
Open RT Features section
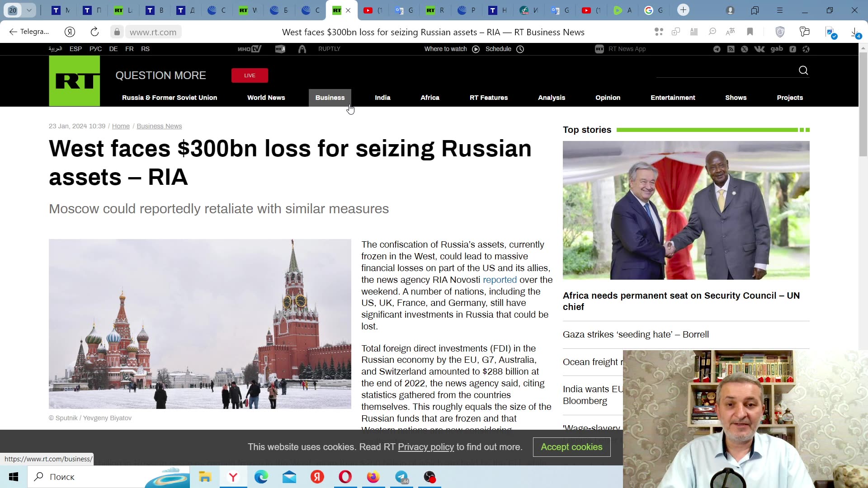point(489,98)
